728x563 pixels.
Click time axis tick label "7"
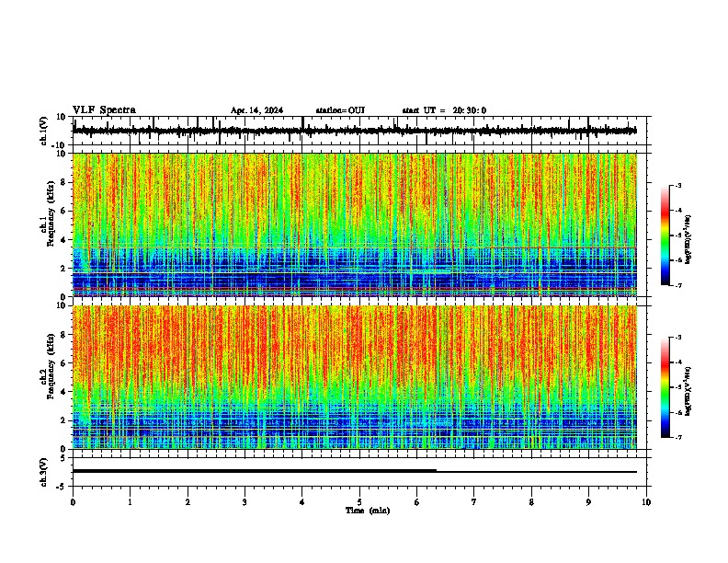pyautogui.click(x=474, y=502)
